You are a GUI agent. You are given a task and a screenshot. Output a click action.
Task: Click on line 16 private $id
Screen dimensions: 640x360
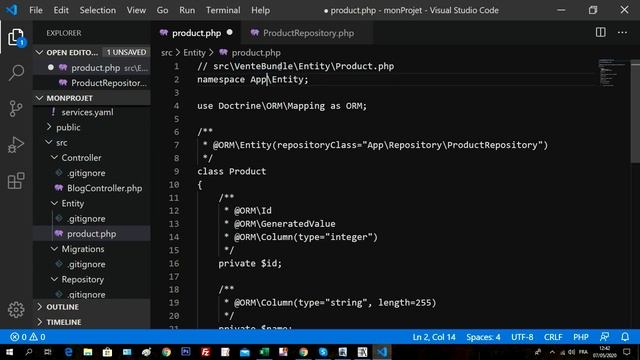pyautogui.click(x=250, y=263)
